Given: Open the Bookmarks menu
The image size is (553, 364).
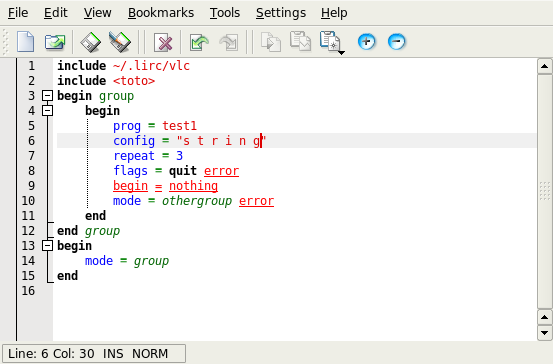Looking at the screenshot, I should pos(161,13).
